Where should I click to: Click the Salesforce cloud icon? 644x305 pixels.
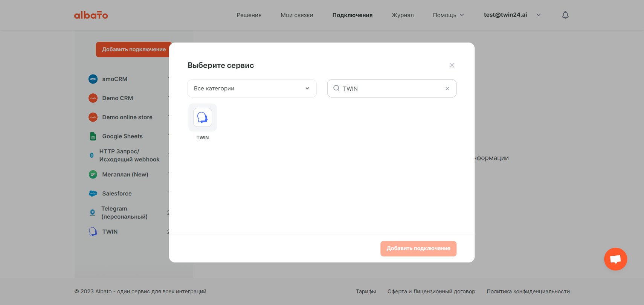(x=93, y=194)
